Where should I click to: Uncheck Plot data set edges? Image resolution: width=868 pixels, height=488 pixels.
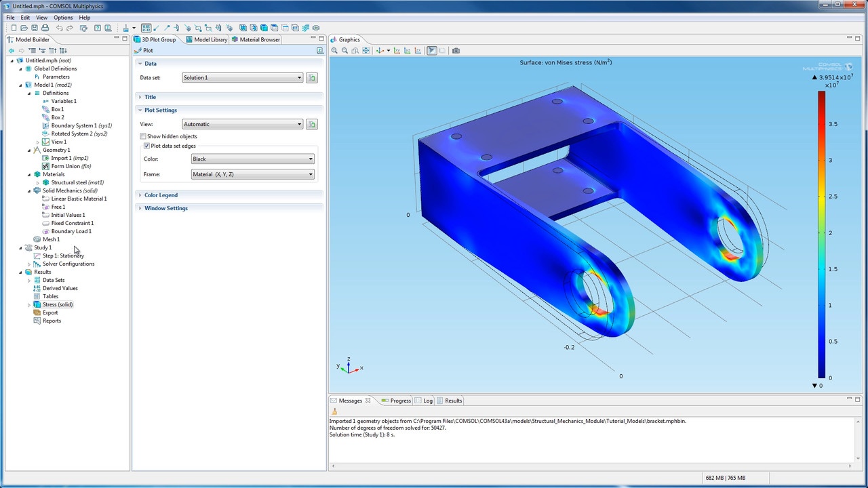pos(146,146)
